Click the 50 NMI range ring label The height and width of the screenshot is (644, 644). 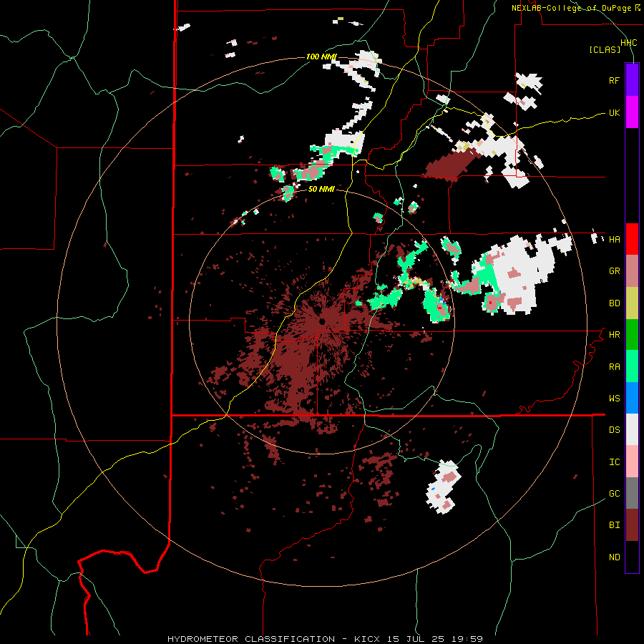click(x=321, y=189)
